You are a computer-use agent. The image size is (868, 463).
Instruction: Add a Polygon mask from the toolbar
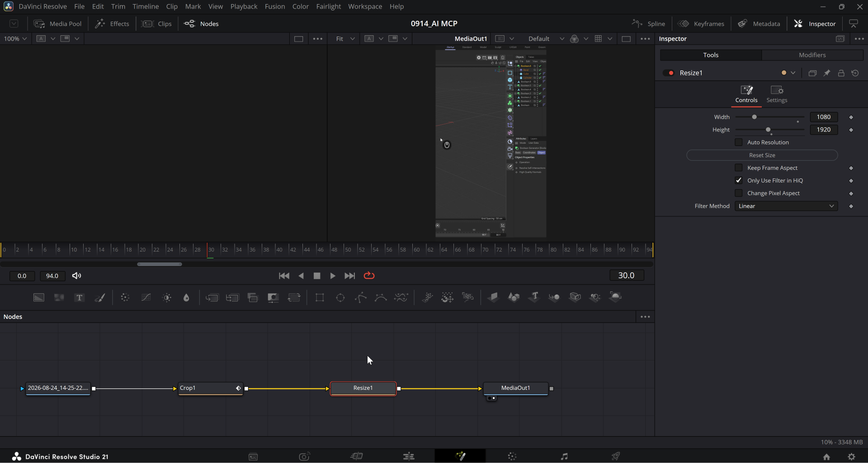[x=361, y=297]
